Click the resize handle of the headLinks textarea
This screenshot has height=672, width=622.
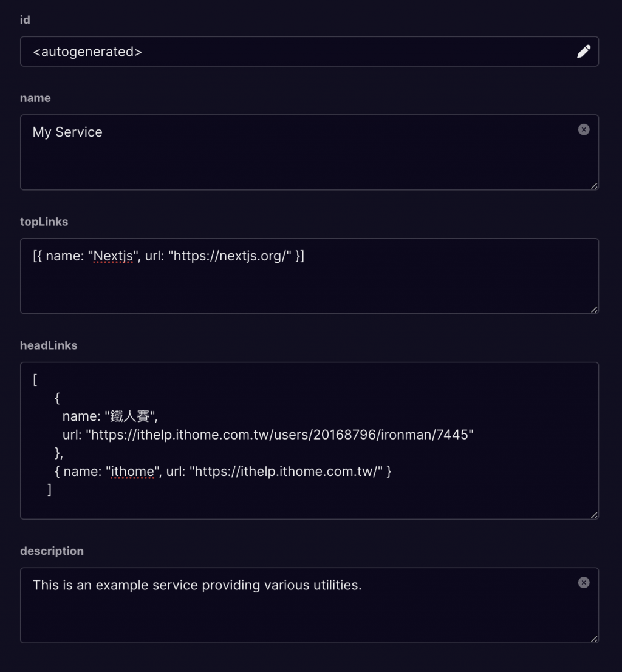point(594,515)
